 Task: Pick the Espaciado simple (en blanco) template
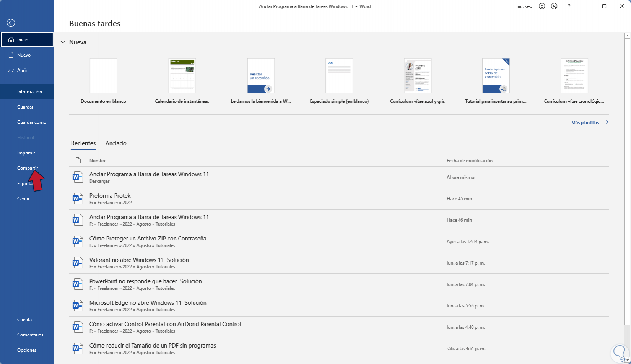(x=339, y=81)
